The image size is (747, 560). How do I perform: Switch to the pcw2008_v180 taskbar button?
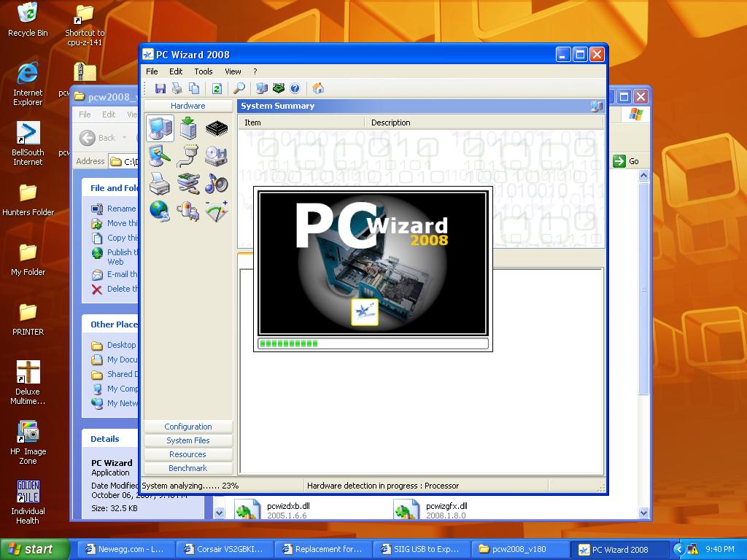pyautogui.click(x=519, y=549)
